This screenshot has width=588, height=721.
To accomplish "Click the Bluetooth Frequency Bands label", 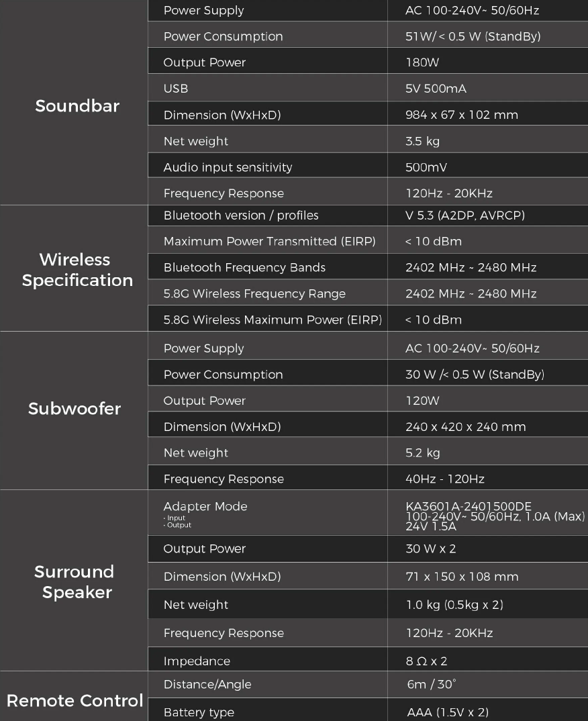I will (244, 267).
